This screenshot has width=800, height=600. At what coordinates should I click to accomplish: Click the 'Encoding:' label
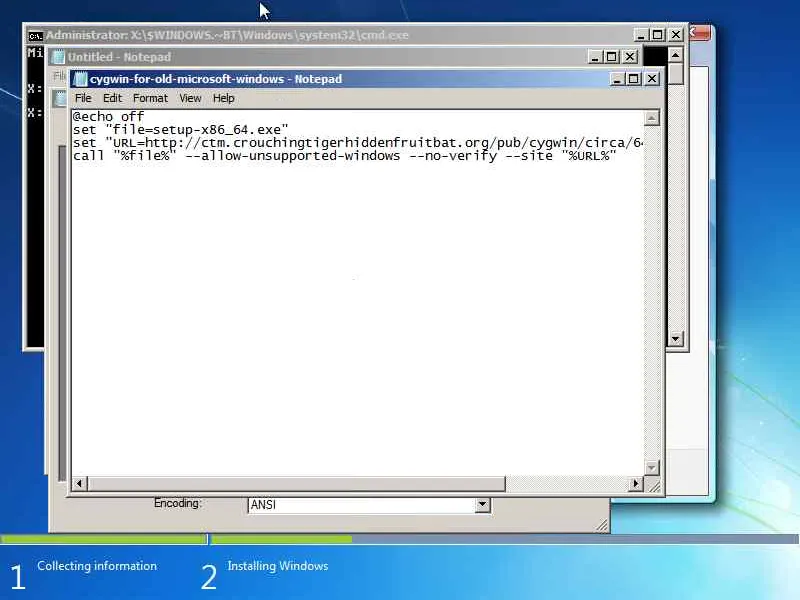[x=178, y=503]
